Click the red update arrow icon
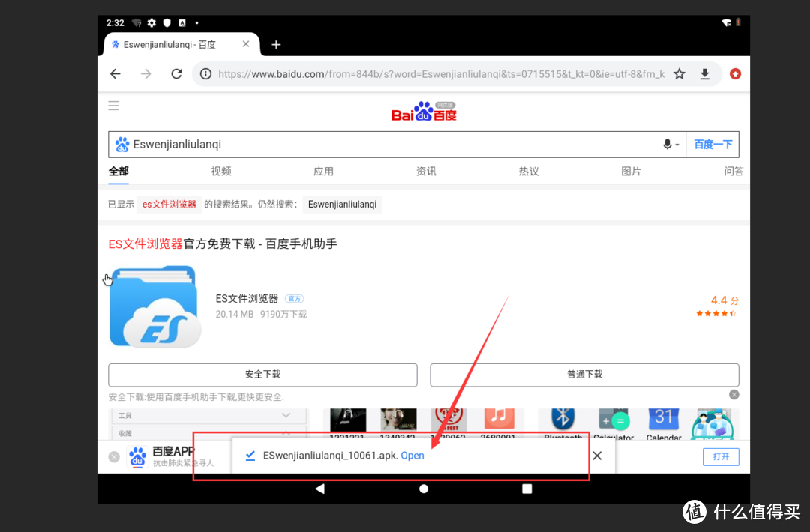Viewport: 810px width, 532px height. tap(735, 74)
